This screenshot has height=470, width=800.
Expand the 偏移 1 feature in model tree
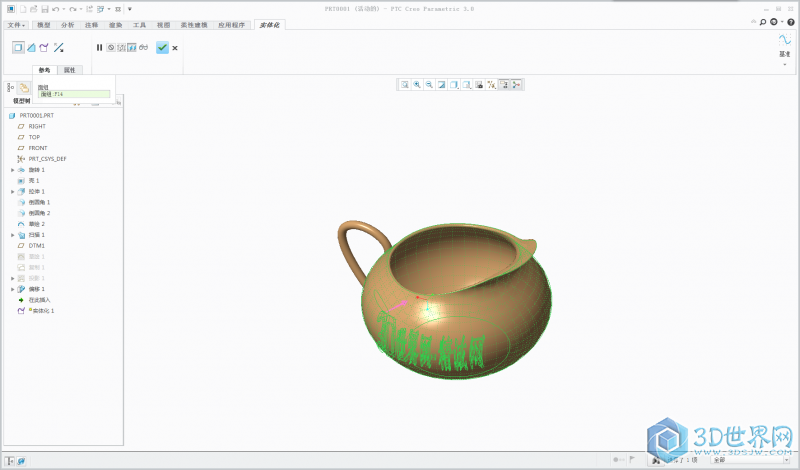[x=12, y=289]
